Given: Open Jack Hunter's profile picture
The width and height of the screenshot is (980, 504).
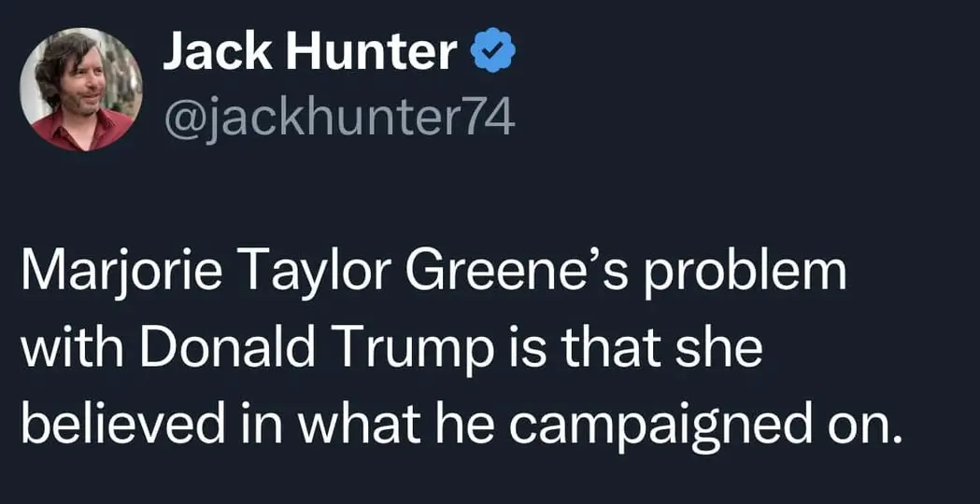Looking at the screenshot, I should (80, 89).
